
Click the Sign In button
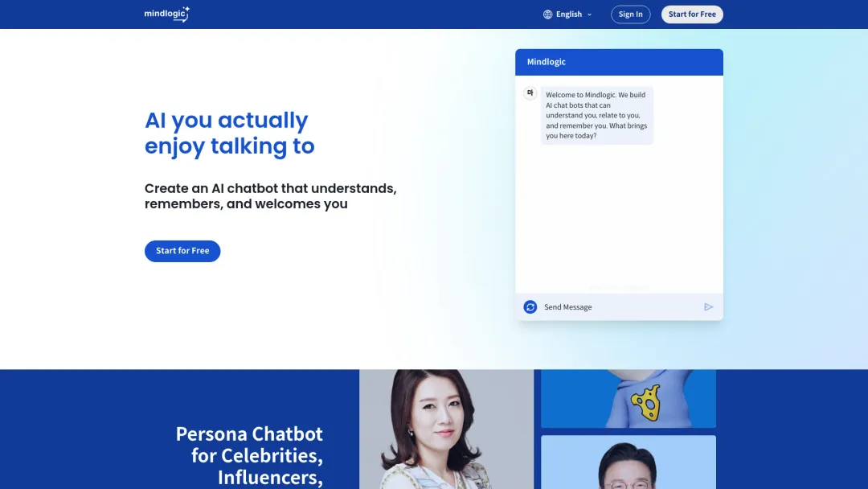pyautogui.click(x=631, y=14)
